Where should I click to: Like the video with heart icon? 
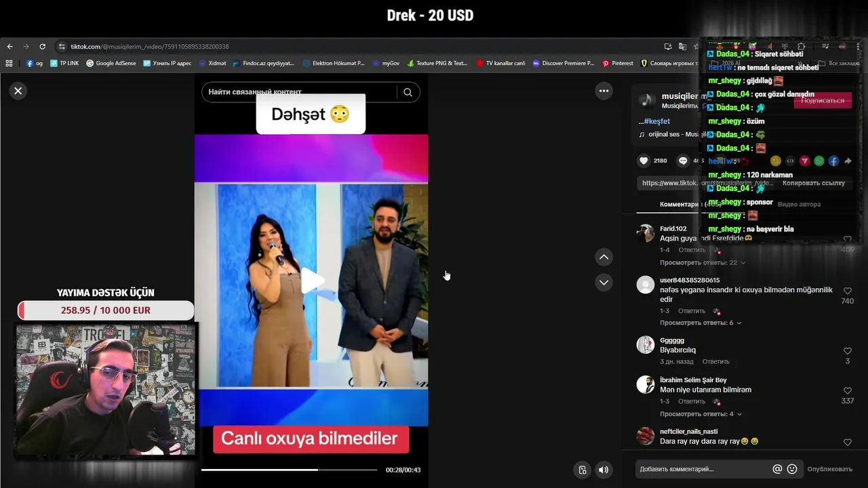click(644, 161)
